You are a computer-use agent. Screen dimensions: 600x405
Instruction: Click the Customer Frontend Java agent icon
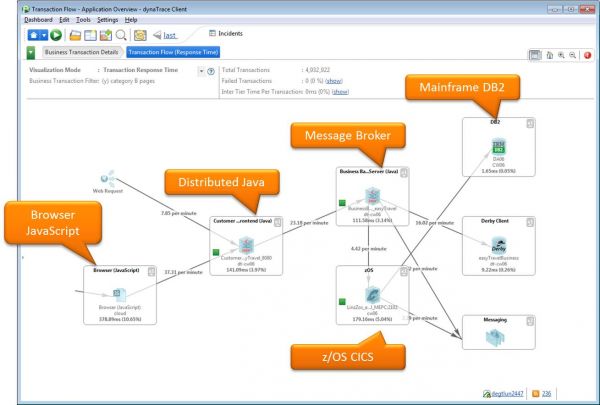coord(246,245)
